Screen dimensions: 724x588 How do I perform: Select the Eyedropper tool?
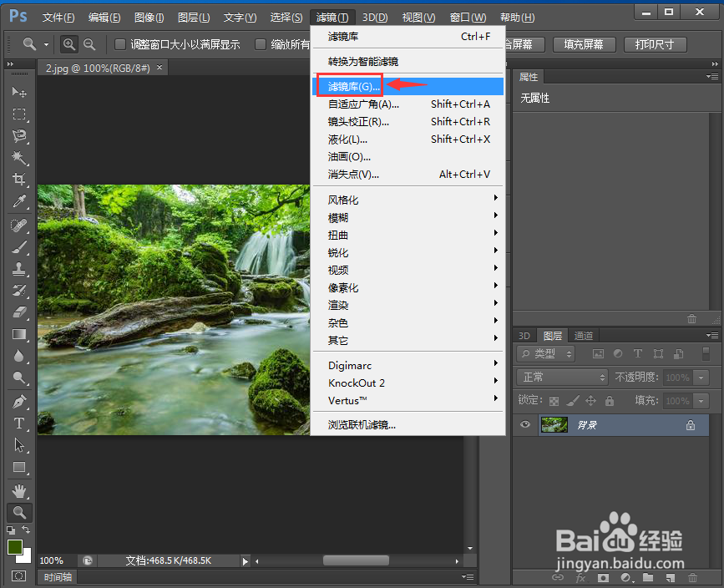click(19, 201)
